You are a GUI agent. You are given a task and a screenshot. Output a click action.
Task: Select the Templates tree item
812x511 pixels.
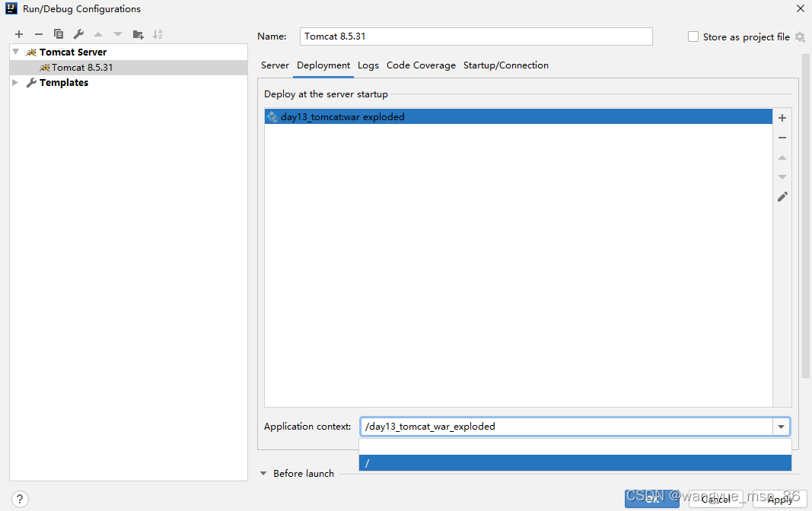(x=64, y=82)
